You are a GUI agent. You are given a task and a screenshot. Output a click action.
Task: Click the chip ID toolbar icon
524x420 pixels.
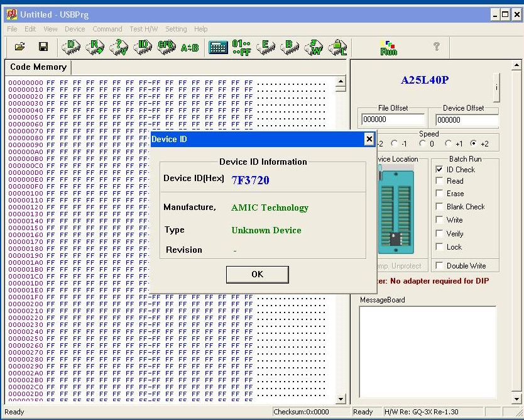(143, 47)
